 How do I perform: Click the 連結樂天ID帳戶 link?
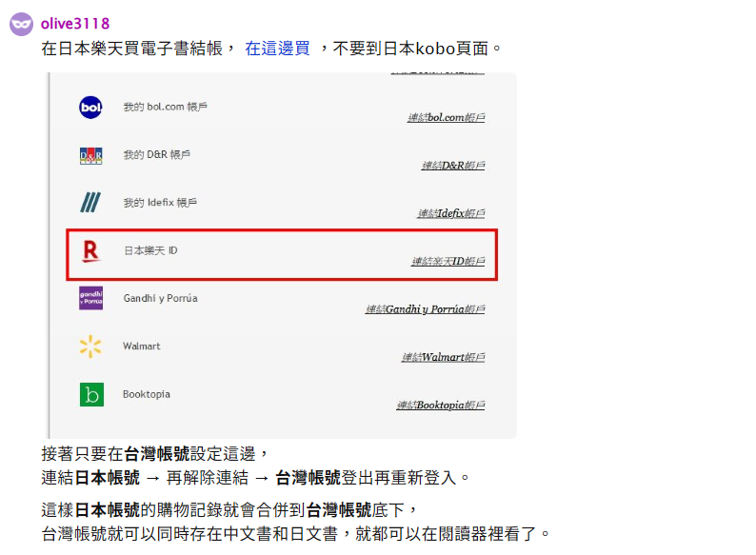(448, 261)
